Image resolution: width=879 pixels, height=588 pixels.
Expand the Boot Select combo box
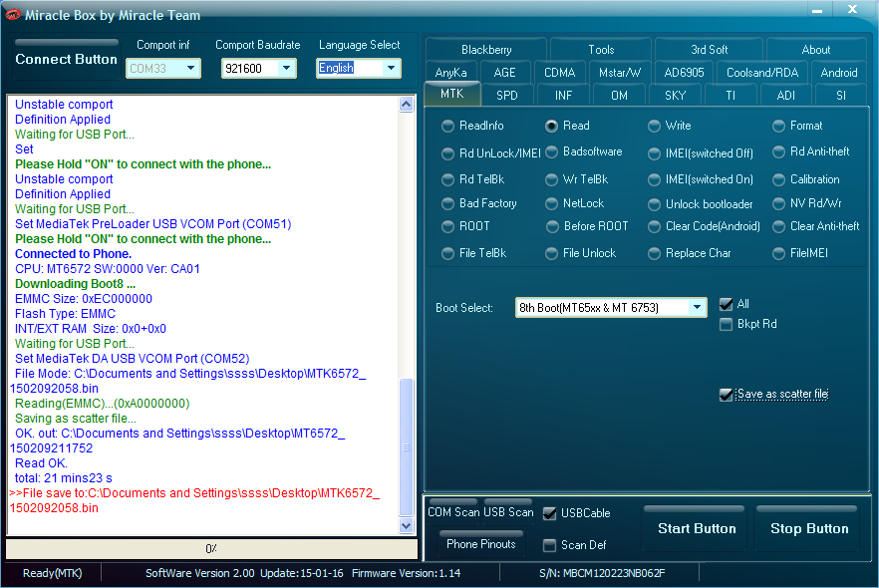pyautogui.click(x=697, y=307)
